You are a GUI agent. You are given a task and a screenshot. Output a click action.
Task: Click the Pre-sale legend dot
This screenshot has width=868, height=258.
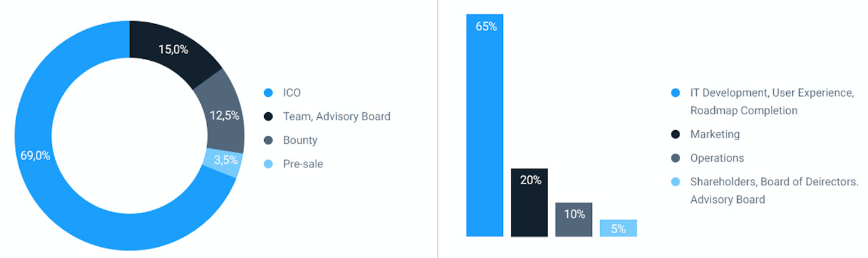[x=268, y=164]
